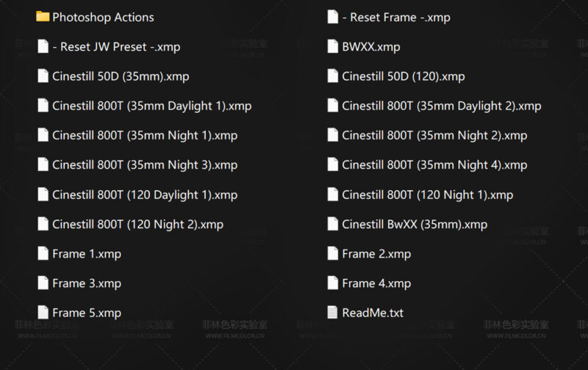
Task: Click file icon for 'Cinestill 800T (120 Night 1).xmp'
Action: (x=333, y=195)
